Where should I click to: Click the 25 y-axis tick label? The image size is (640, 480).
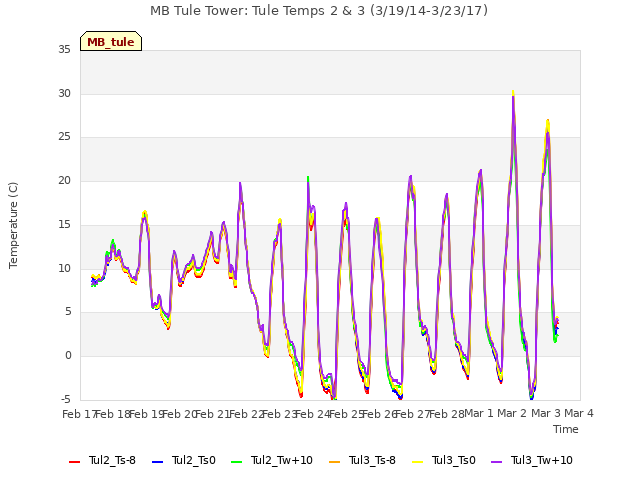click(64, 137)
